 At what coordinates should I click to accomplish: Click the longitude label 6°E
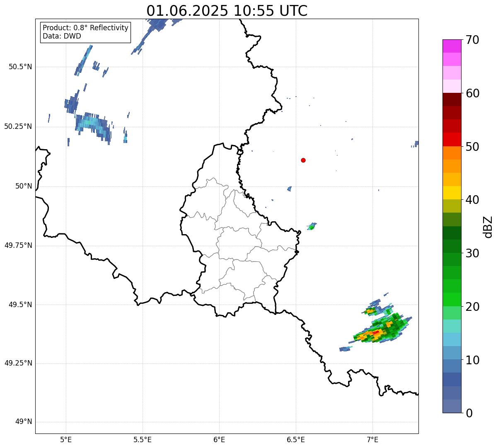pos(219,439)
